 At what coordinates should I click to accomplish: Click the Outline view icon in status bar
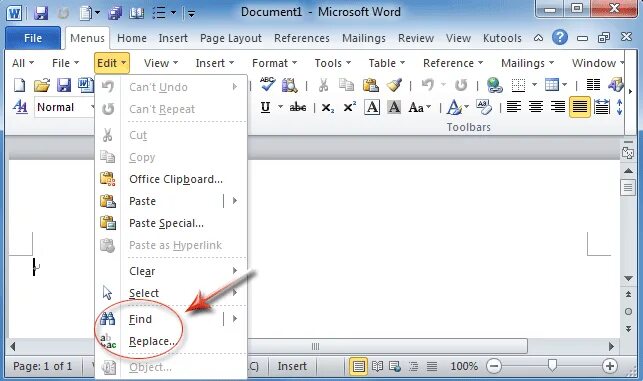pos(413,366)
